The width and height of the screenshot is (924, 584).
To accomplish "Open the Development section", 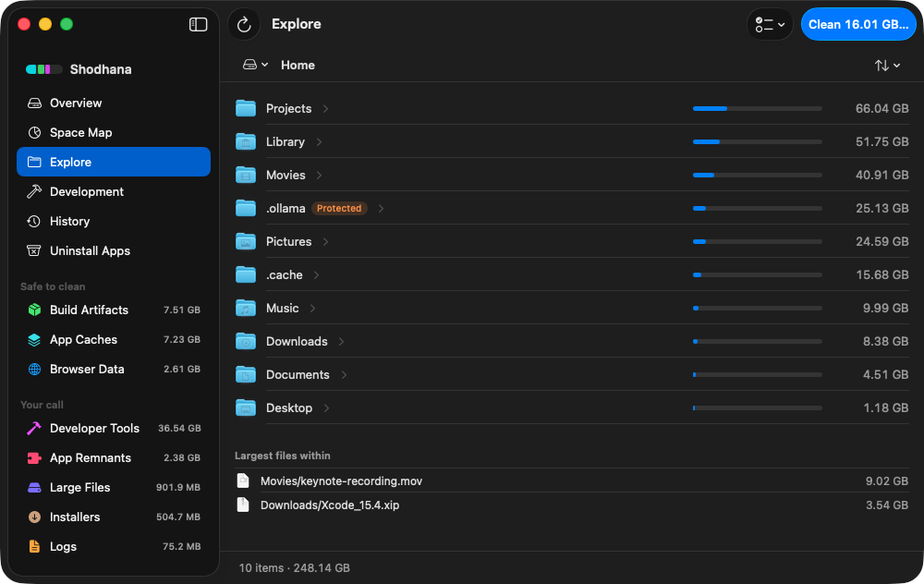I will (114, 191).
